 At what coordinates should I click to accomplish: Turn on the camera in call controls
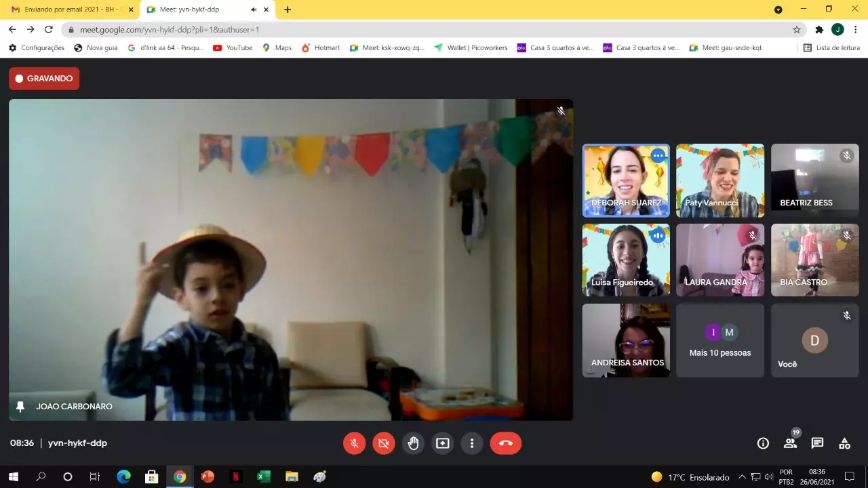coord(384,443)
